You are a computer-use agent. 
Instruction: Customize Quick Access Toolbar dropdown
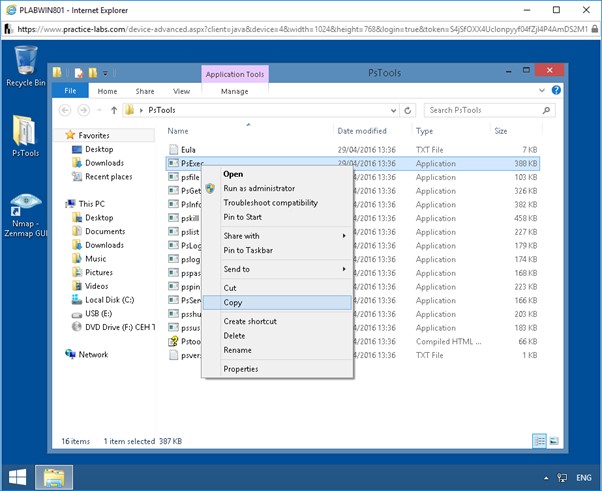105,73
